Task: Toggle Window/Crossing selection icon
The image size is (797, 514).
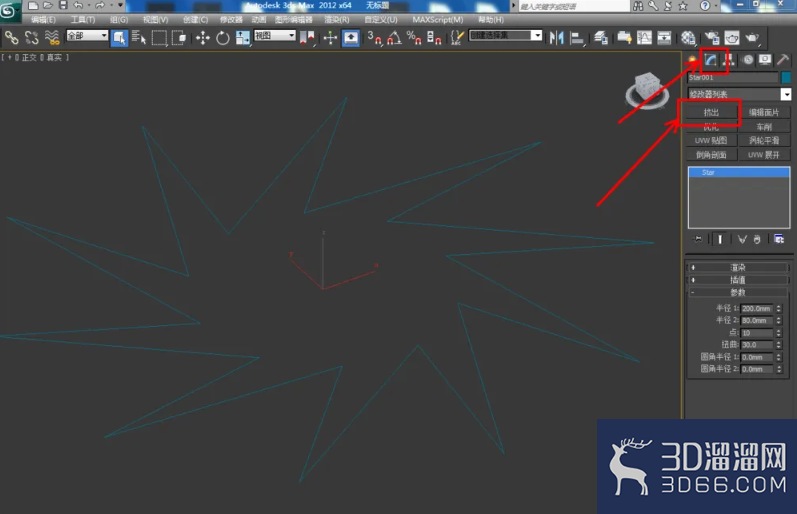Action: click(179, 38)
